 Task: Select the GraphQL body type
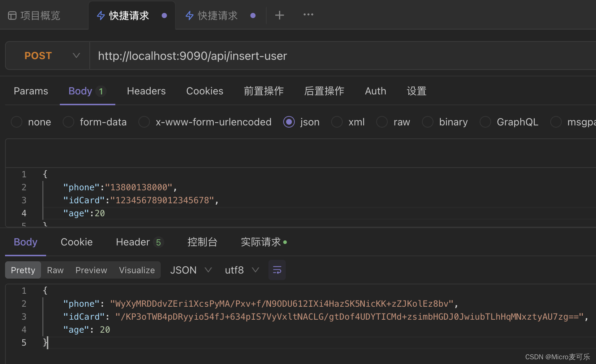click(509, 122)
